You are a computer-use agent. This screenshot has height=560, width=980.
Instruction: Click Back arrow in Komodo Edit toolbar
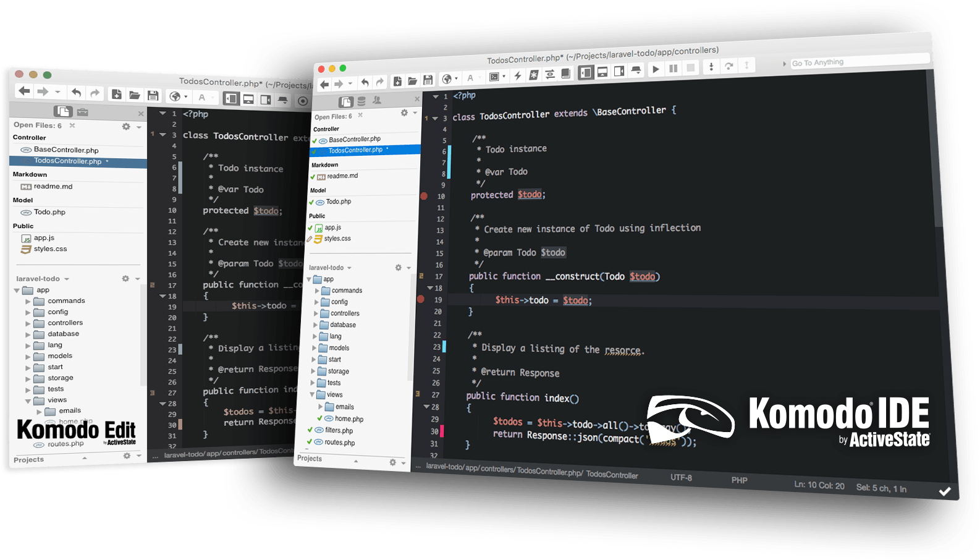point(24,91)
